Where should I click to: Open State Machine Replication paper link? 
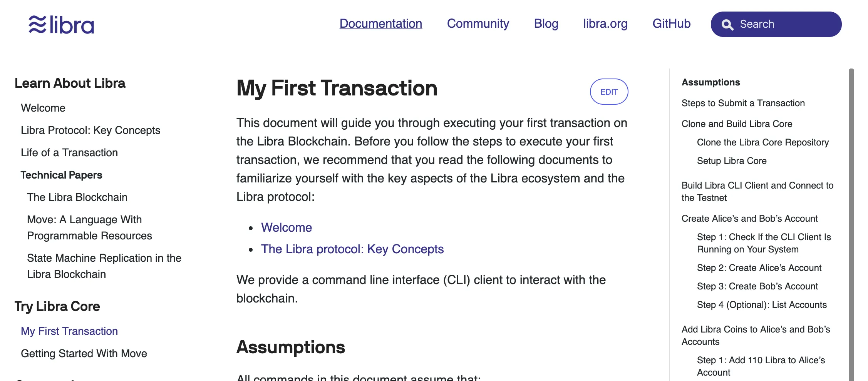click(104, 266)
